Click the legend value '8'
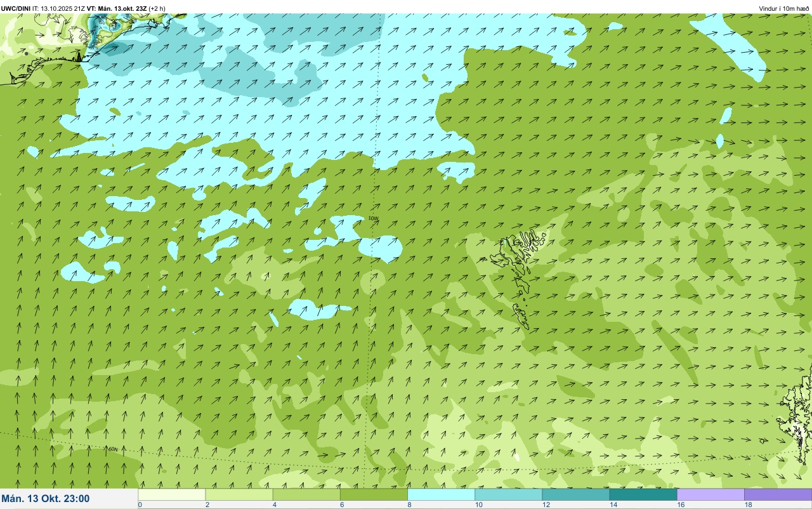Image resolution: width=812 pixels, height=509 pixels. pos(409,505)
